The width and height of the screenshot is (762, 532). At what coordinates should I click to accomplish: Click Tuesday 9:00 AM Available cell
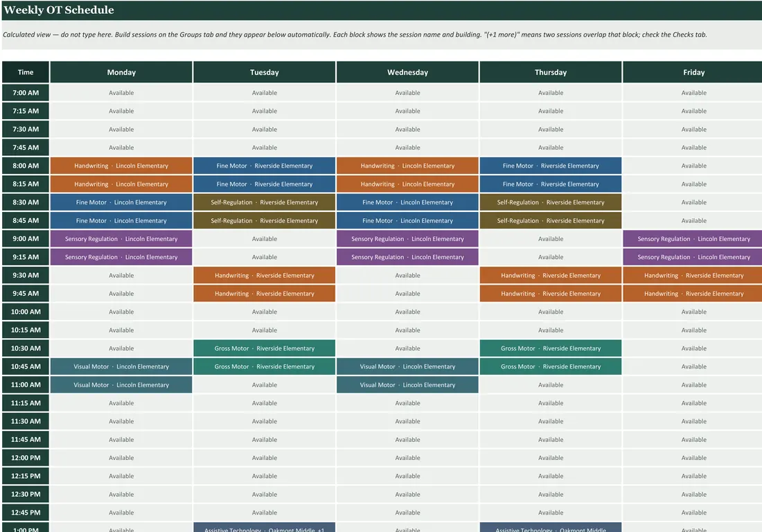coord(265,238)
